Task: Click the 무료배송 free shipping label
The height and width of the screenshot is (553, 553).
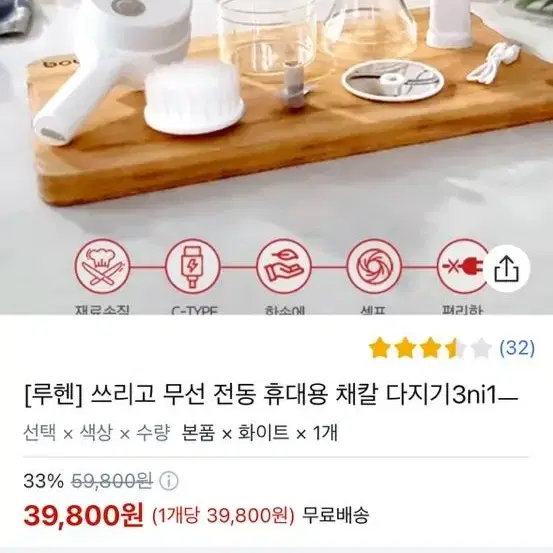Action: tap(335, 515)
